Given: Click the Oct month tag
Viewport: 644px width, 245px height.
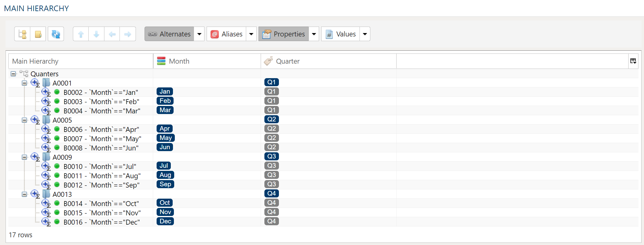Looking at the screenshot, I should pyautogui.click(x=165, y=203).
